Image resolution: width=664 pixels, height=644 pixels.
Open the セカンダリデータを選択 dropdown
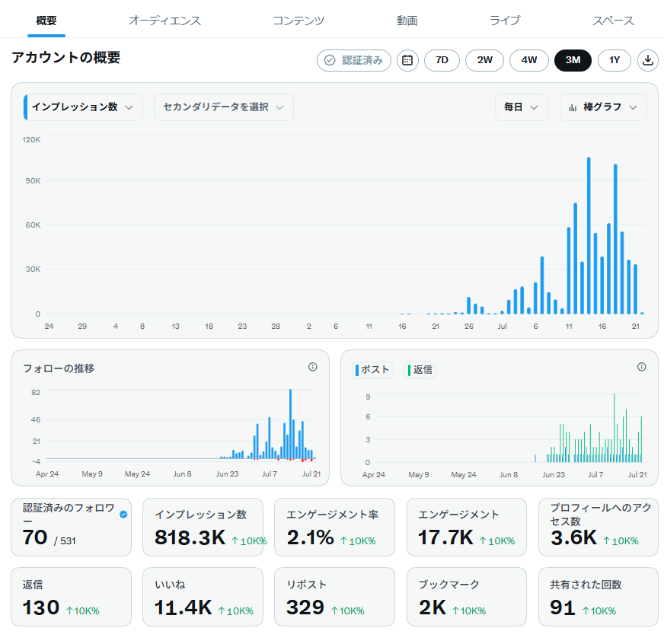[224, 107]
